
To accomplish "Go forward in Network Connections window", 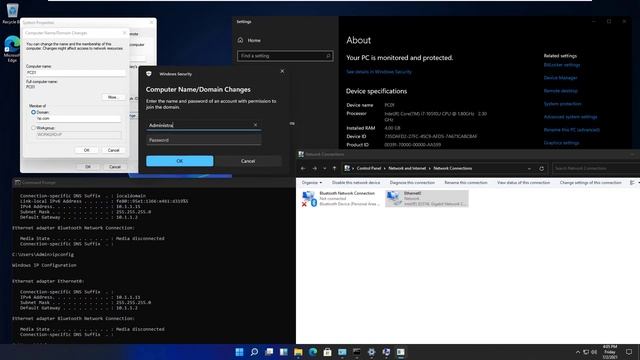I will (x=314, y=168).
